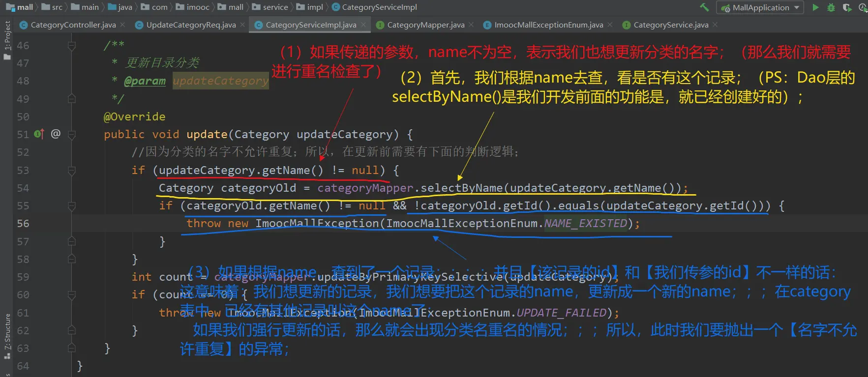Click the equals call on line 55
The height and width of the screenshot is (377, 868).
(579, 205)
